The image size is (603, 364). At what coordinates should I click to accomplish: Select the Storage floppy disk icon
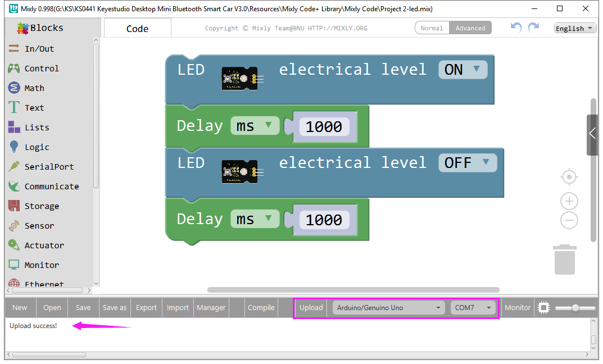(14, 206)
